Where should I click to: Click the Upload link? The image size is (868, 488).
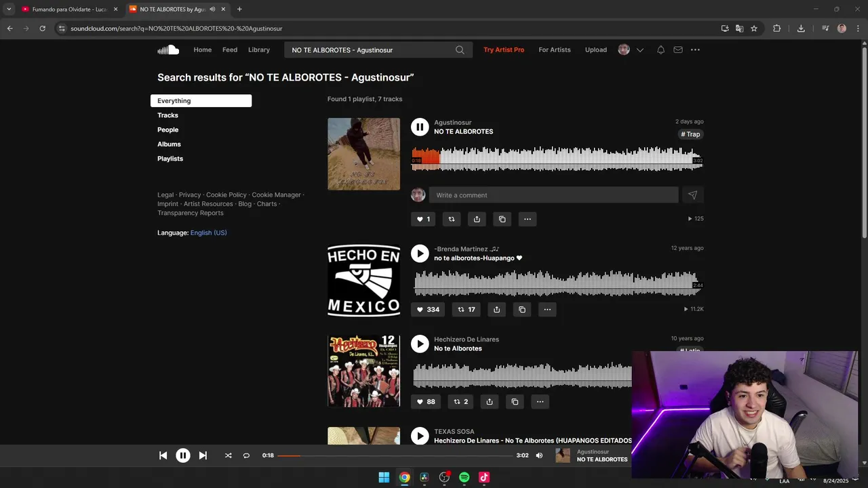click(x=596, y=49)
